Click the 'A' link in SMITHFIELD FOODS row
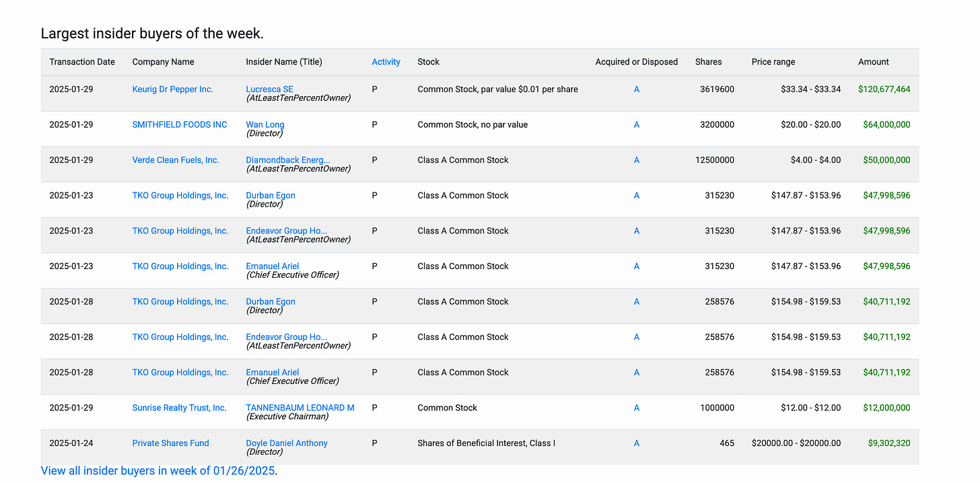Screen dimensions: 980x483 (x=637, y=124)
